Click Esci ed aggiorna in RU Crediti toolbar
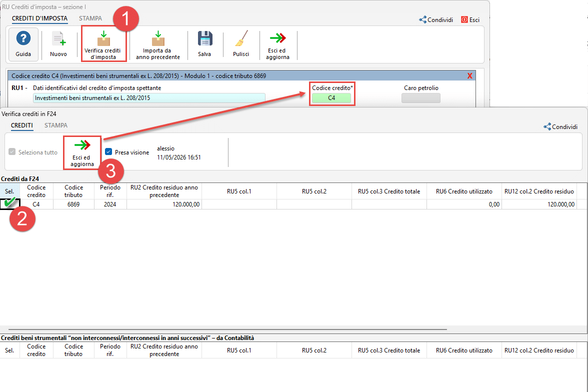Image resolution: width=588 pixels, height=392 pixels. click(278, 46)
